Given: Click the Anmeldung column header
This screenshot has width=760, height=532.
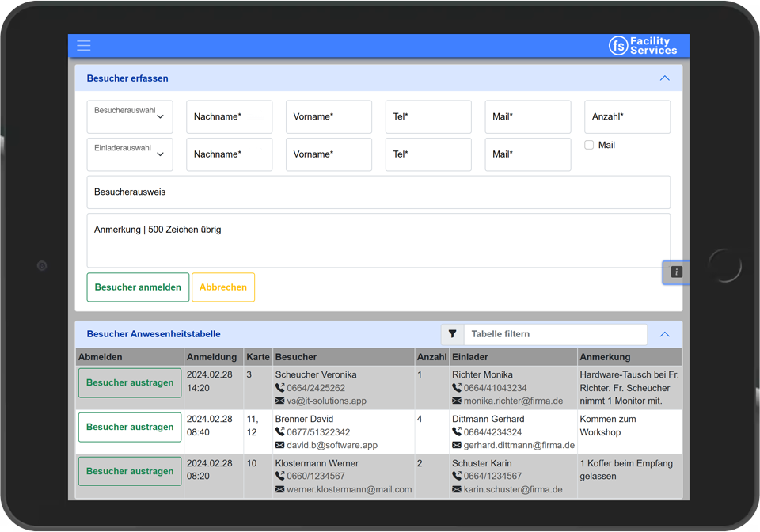Looking at the screenshot, I should point(214,357).
